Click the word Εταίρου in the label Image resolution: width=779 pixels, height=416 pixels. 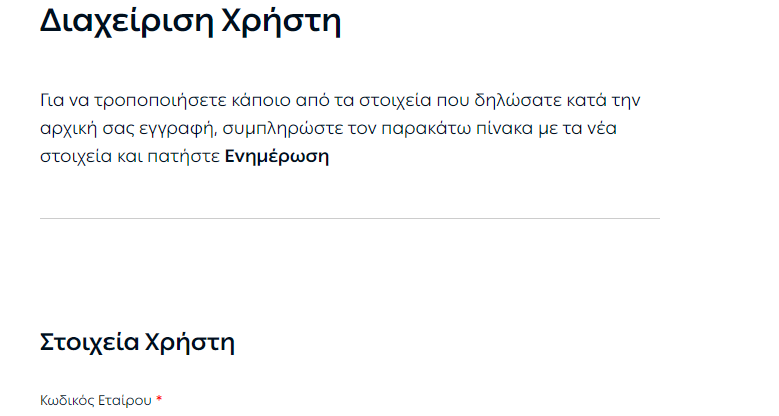click(x=125, y=400)
